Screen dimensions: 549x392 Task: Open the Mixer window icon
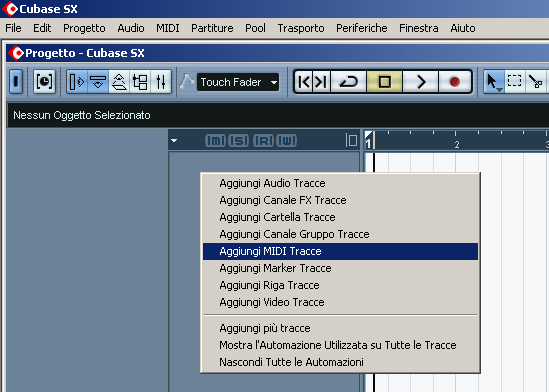click(x=161, y=82)
